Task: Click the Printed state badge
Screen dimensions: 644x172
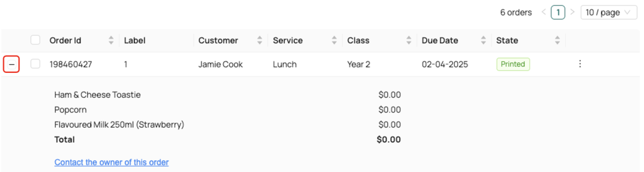Action: 513,64
